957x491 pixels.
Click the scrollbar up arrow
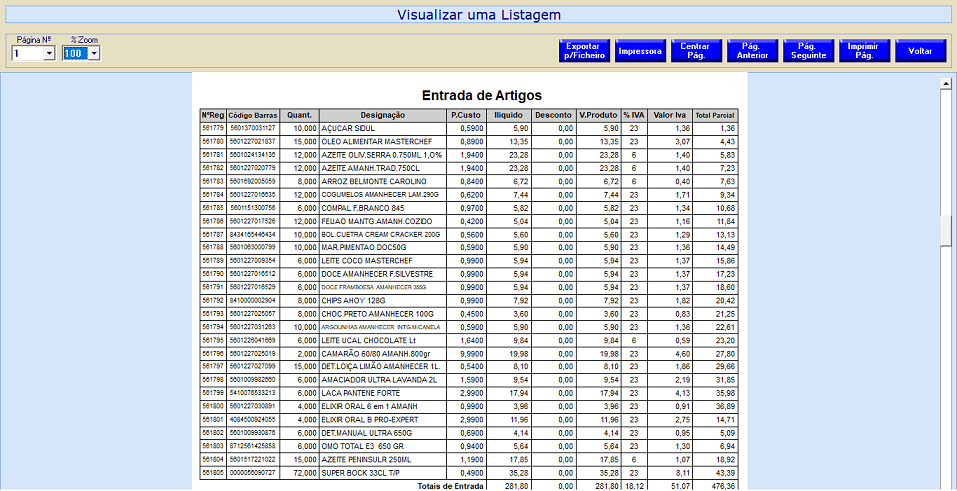point(946,85)
